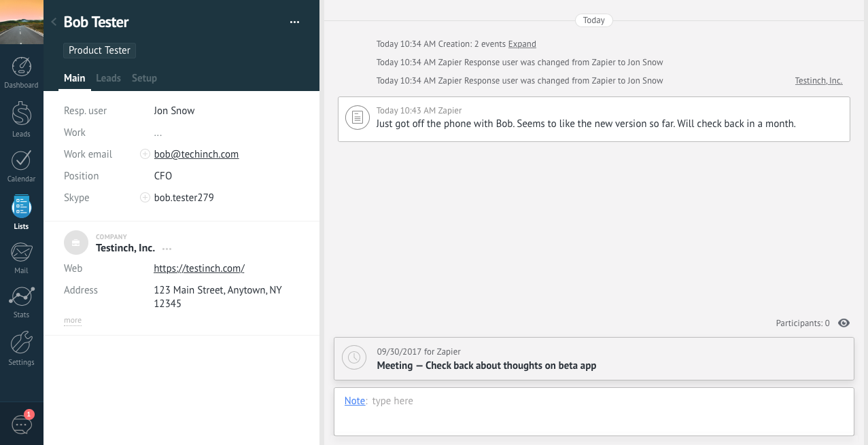
Task: Open the Calendar sidebar icon
Action: 21,166
